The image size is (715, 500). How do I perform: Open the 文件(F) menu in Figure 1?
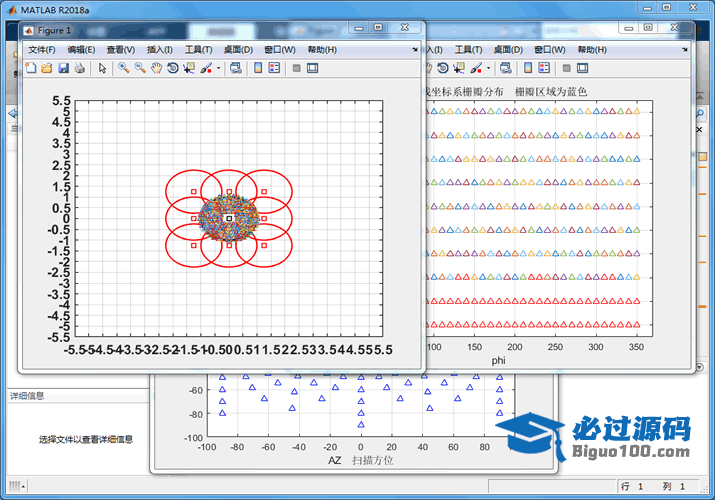point(42,49)
